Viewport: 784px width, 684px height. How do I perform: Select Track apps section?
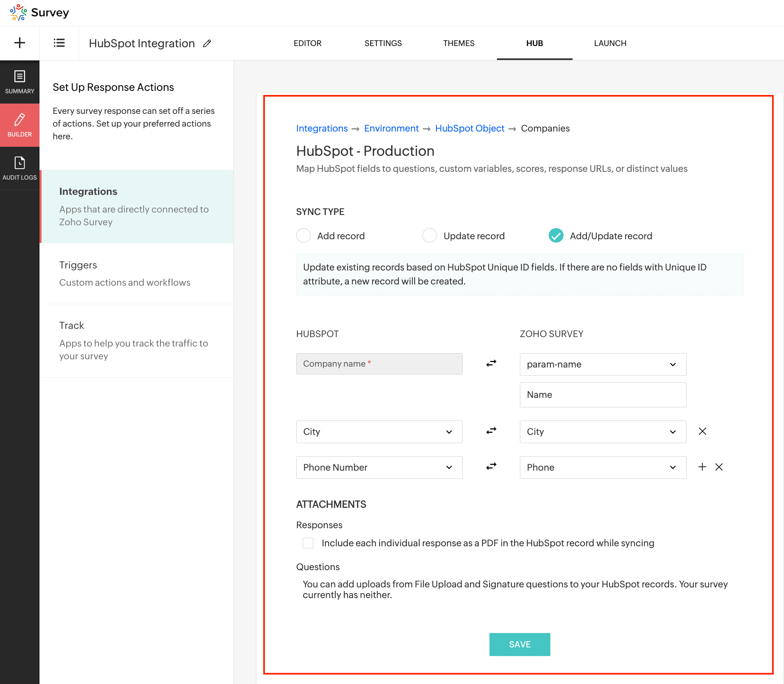pyautogui.click(x=137, y=341)
